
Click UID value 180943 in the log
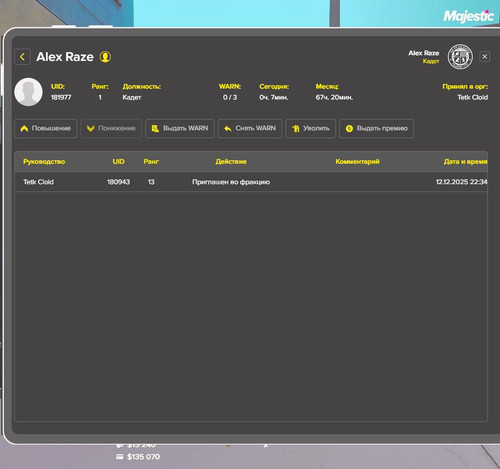coord(118,182)
